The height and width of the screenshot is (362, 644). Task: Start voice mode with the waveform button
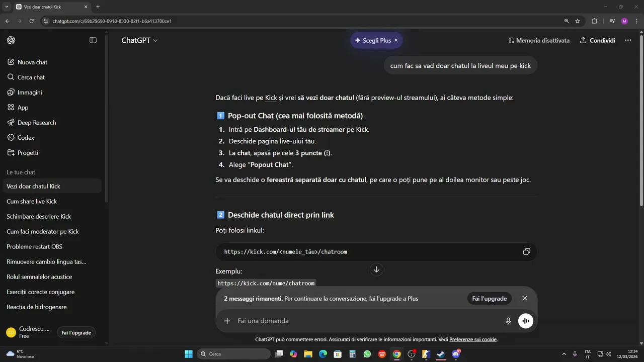tap(526, 321)
